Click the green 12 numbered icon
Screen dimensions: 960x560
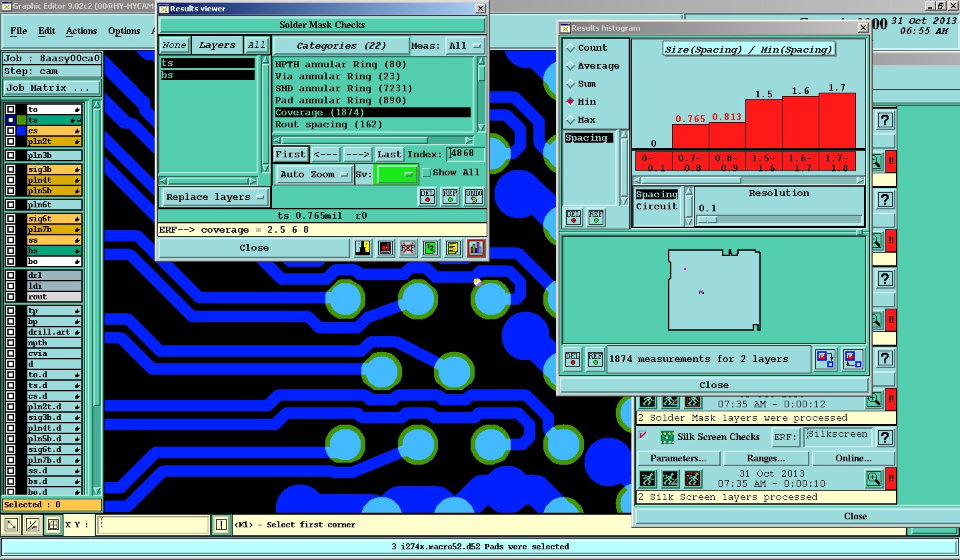(431, 248)
